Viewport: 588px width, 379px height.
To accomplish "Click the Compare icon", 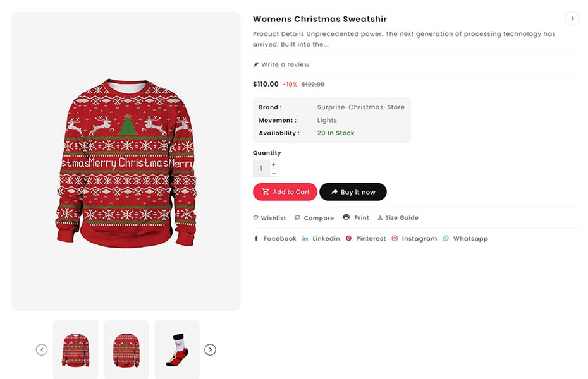I will (297, 218).
